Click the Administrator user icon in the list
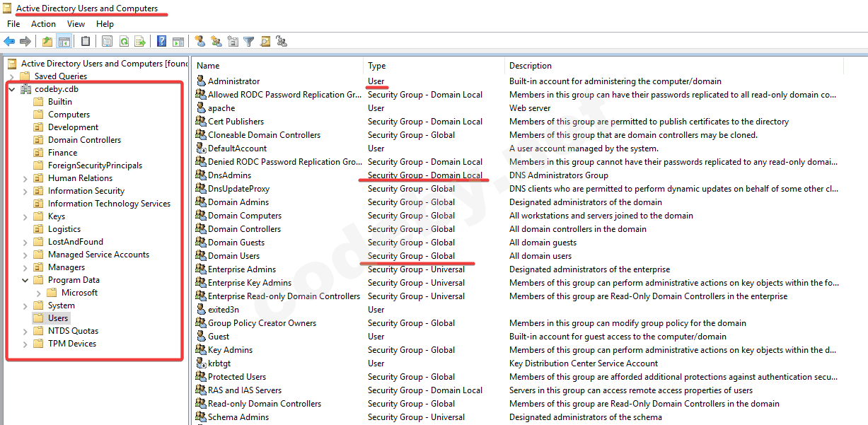The width and height of the screenshot is (868, 425). 201,81
